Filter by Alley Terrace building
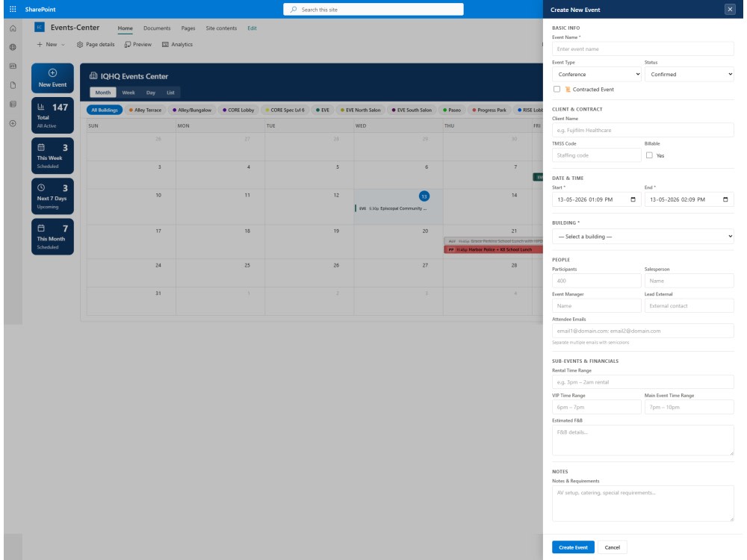The width and height of the screenshot is (747, 560). coord(146,110)
